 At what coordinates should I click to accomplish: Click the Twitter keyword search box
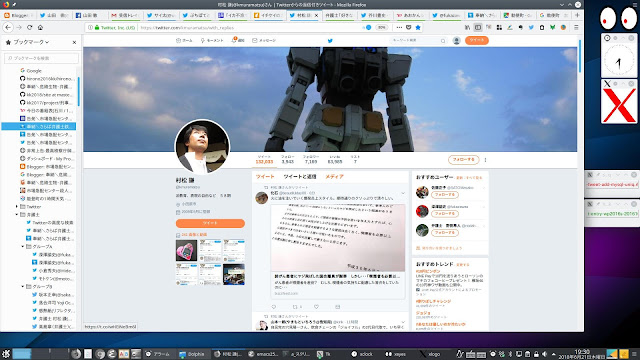418,40
